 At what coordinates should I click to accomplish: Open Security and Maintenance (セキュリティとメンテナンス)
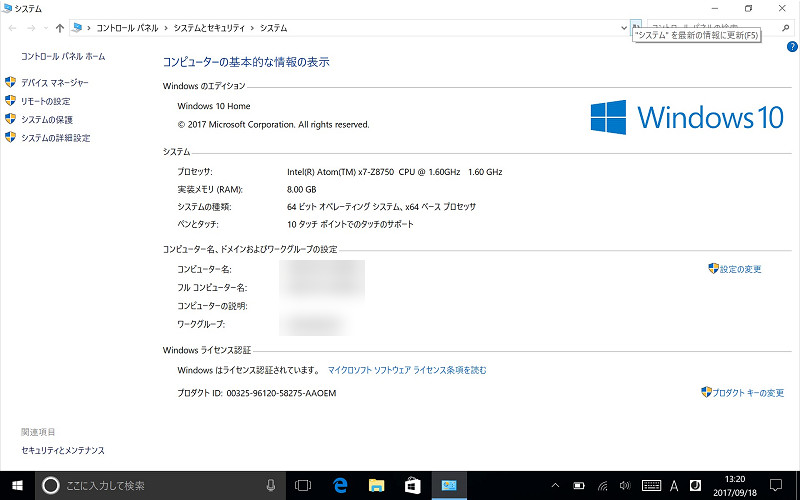coord(63,451)
